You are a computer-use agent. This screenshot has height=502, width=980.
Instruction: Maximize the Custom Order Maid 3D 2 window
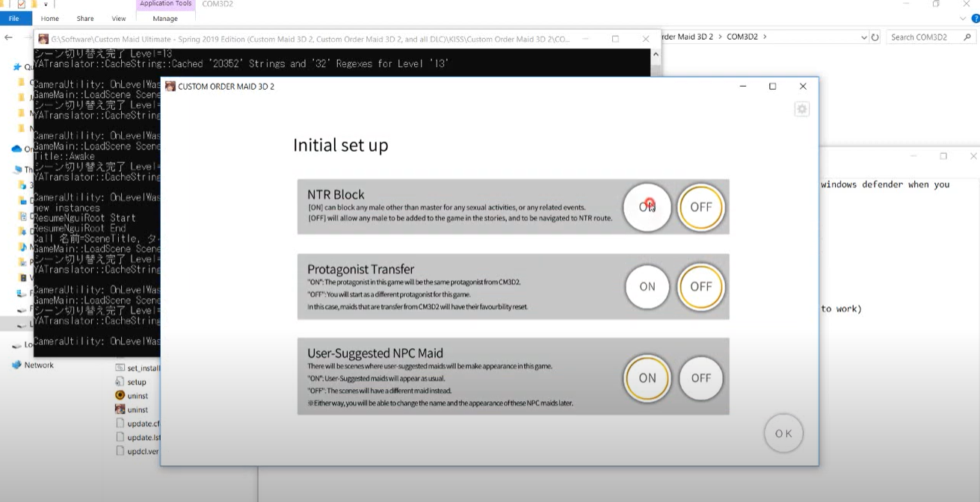[773, 87]
